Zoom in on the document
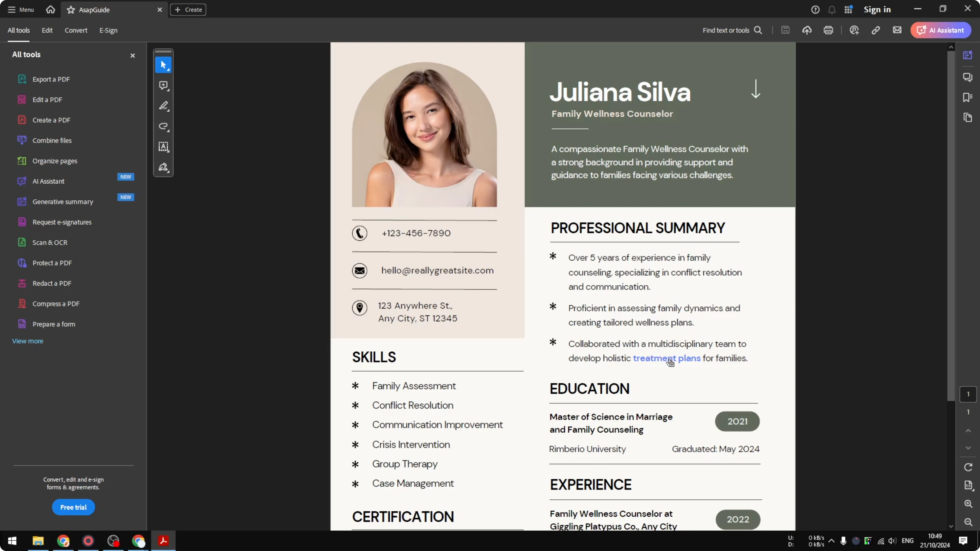The image size is (980, 551). pos(968,504)
